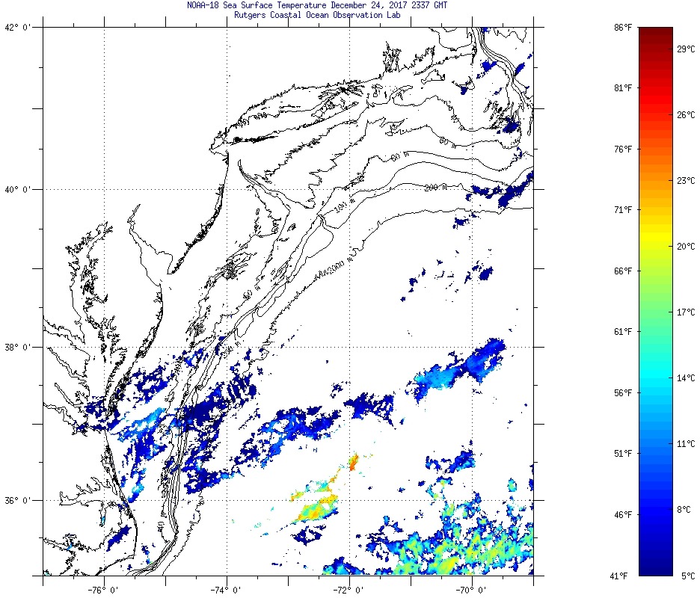Click the 5°C label at scale bottom
The image size is (700, 598).
click(689, 576)
